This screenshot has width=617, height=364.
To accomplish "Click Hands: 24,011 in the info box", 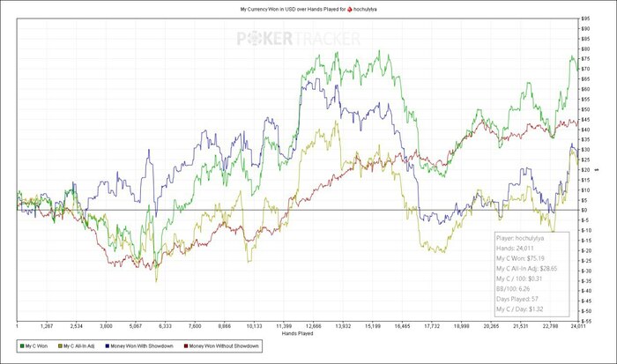I will pyautogui.click(x=515, y=249).
